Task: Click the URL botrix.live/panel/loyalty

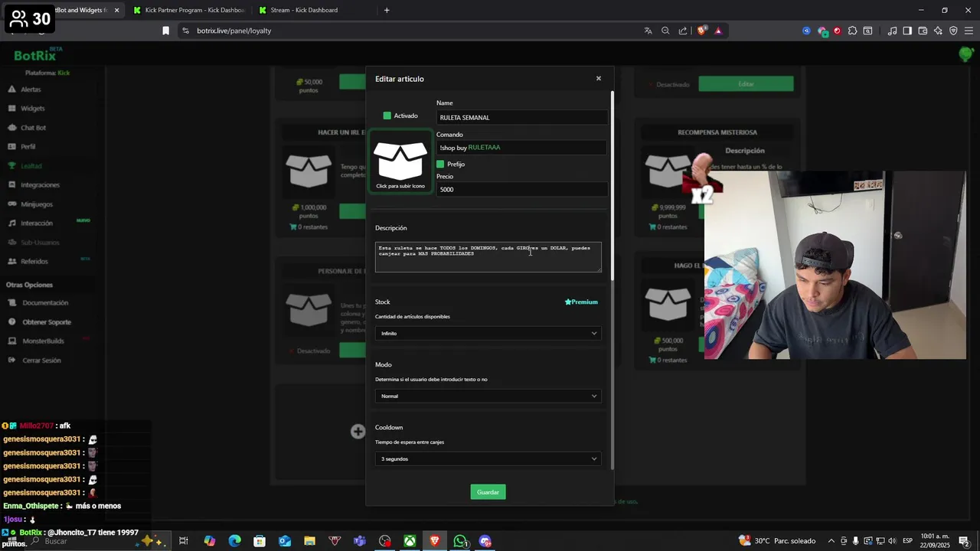Action: [234, 31]
